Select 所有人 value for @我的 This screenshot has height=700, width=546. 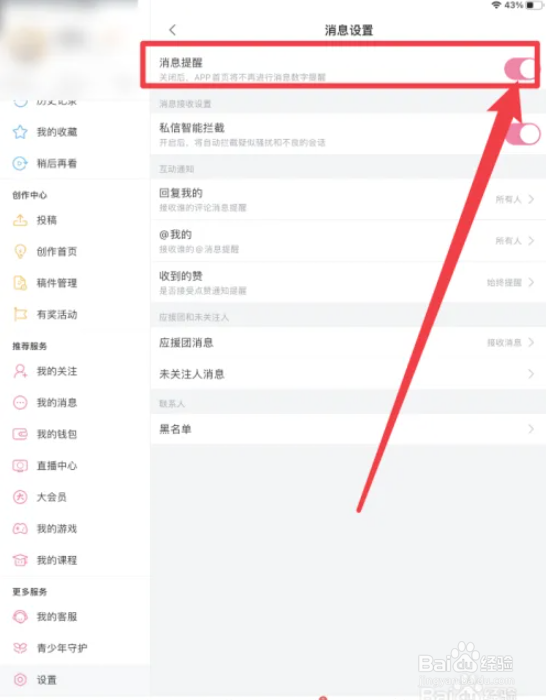click(x=508, y=241)
